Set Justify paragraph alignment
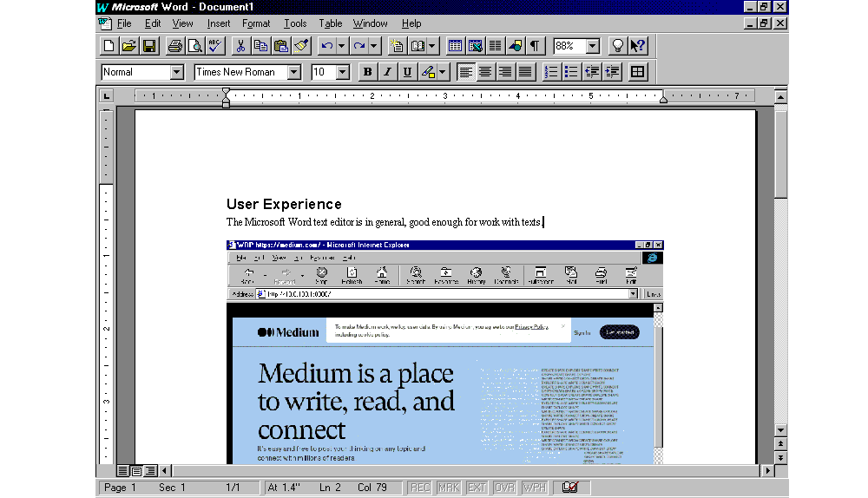 (x=525, y=72)
